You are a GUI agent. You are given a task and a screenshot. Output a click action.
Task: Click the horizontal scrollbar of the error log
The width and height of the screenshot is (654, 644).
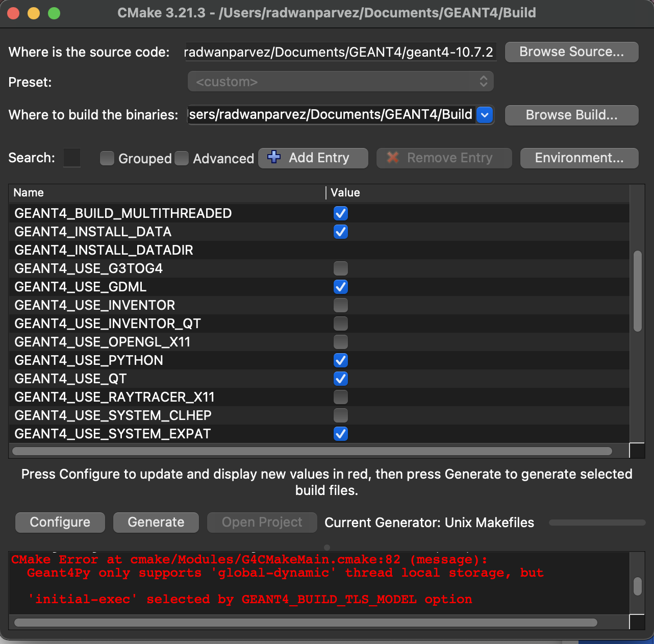point(305,622)
